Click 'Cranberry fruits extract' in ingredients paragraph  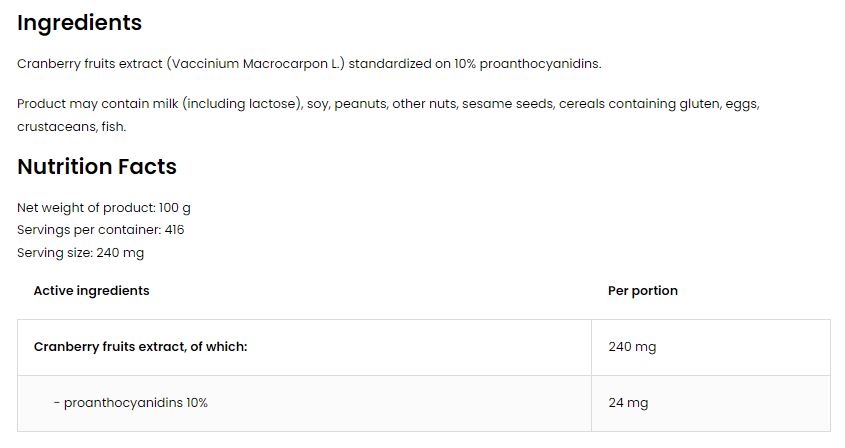tap(90, 64)
